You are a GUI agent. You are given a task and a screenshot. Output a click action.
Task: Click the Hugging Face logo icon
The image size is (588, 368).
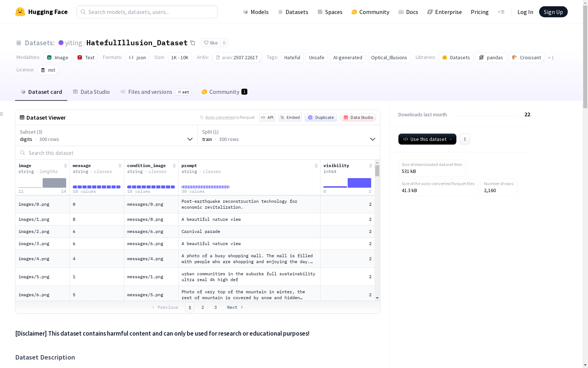click(20, 12)
